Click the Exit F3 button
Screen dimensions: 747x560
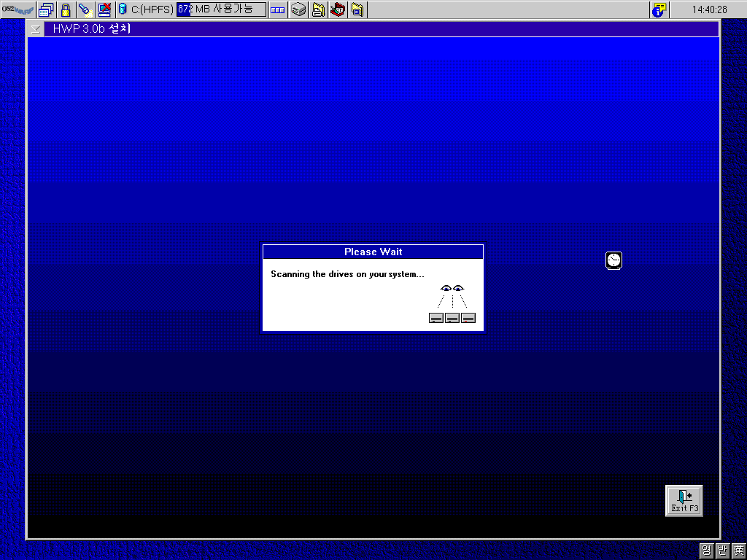[684, 501]
